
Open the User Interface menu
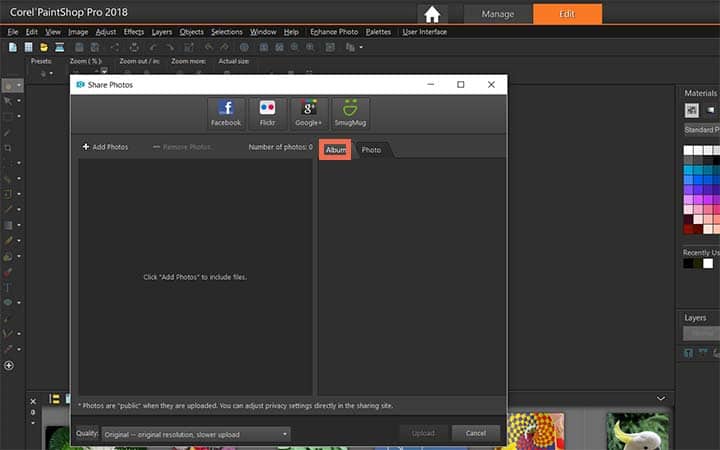[x=425, y=32]
